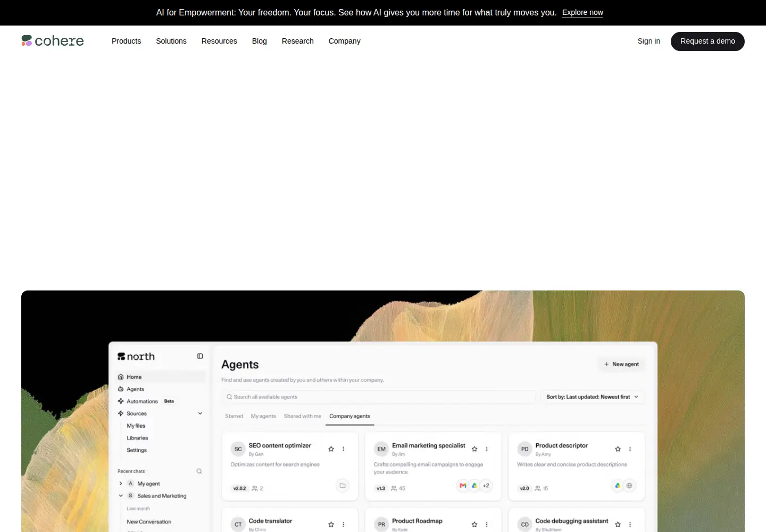Click the Automations icon in North sidebar
766x532 pixels.
click(x=121, y=402)
